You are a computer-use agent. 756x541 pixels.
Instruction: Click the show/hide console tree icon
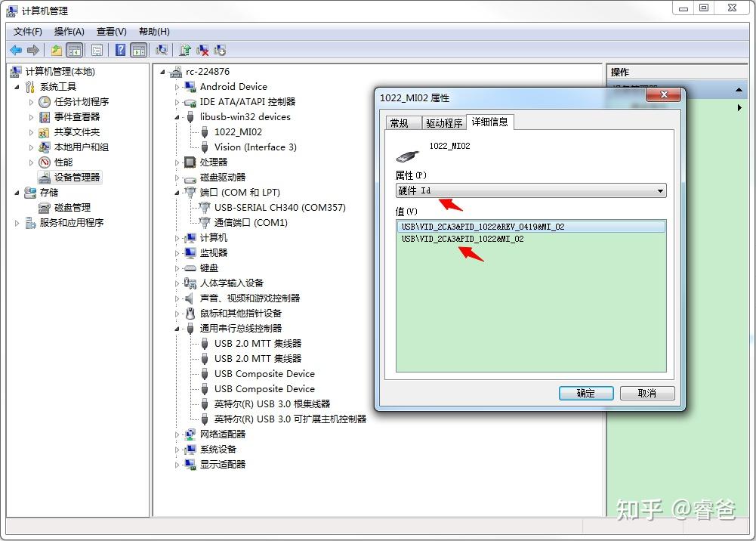pyautogui.click(x=74, y=50)
